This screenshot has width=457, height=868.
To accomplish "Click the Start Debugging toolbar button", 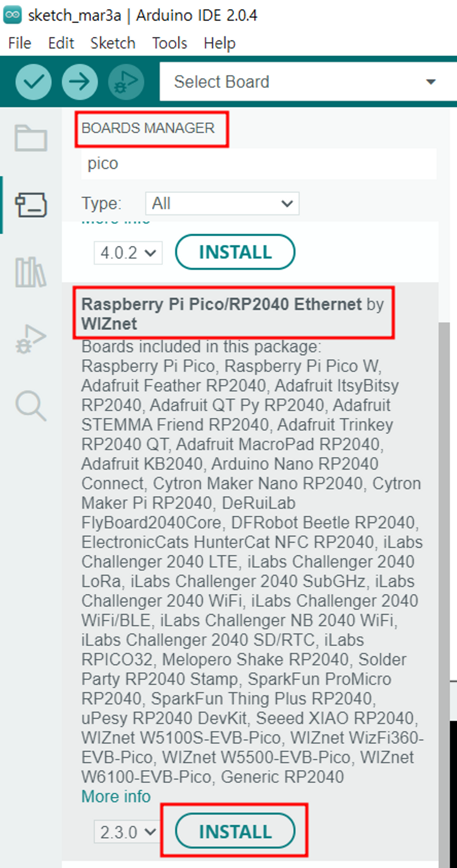I will point(126,82).
